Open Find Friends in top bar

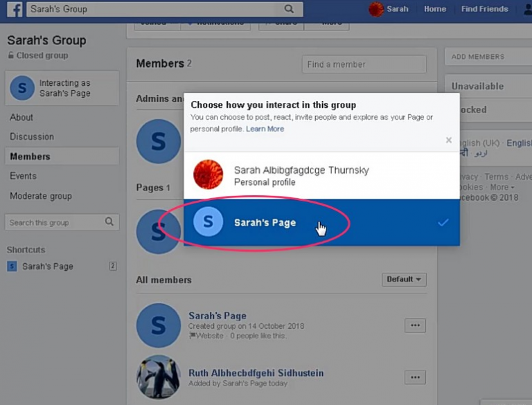(x=484, y=9)
